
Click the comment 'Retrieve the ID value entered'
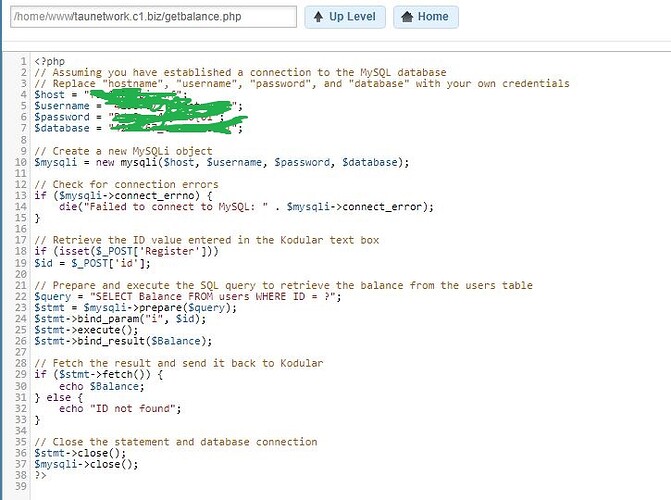click(x=207, y=240)
